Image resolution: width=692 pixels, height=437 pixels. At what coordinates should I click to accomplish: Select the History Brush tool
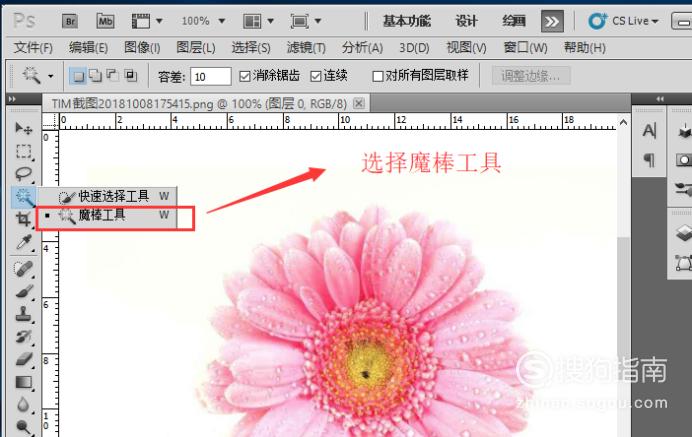[24, 337]
